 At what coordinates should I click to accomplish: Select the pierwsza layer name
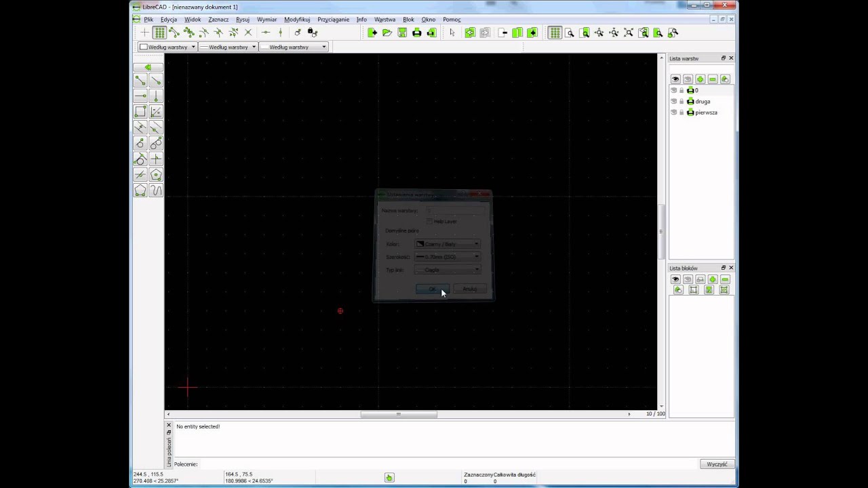pos(706,113)
